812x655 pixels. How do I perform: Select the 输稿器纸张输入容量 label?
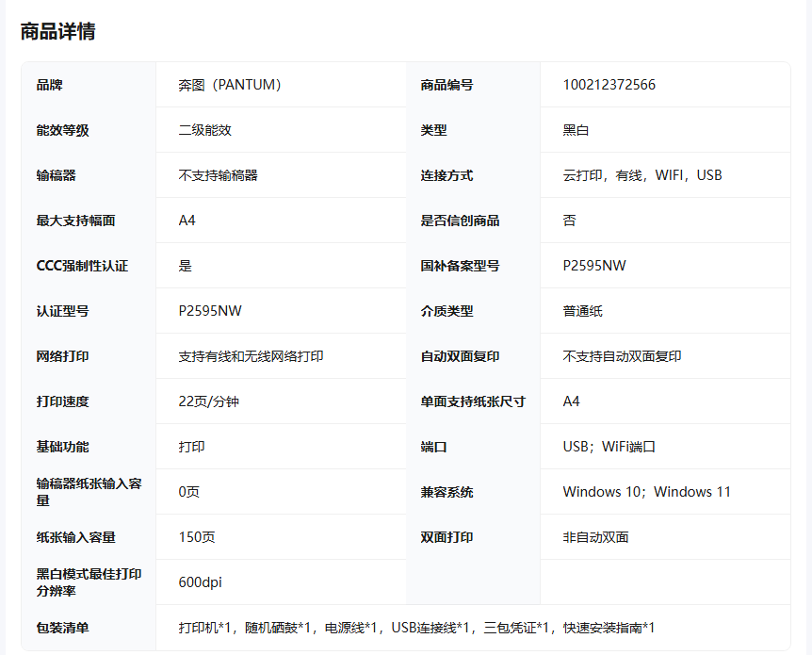(89, 492)
